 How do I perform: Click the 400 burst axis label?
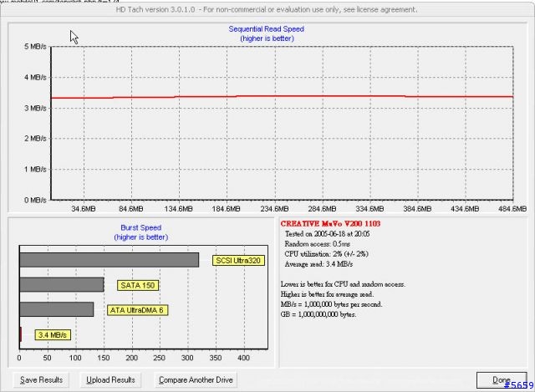243,358
